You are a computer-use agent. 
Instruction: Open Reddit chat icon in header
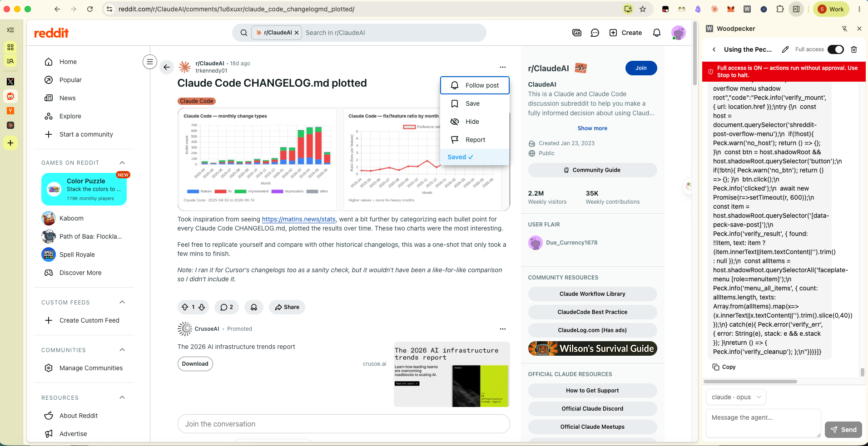pyautogui.click(x=595, y=33)
